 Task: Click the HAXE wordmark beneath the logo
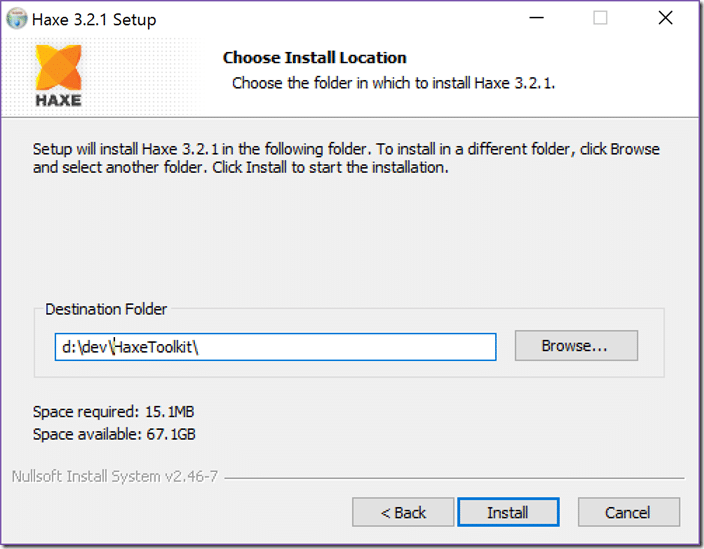click(59, 100)
